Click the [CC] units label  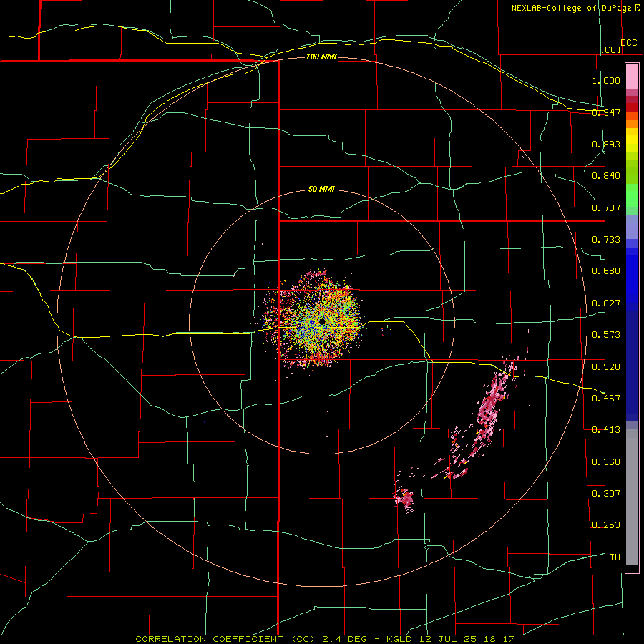tap(611, 49)
